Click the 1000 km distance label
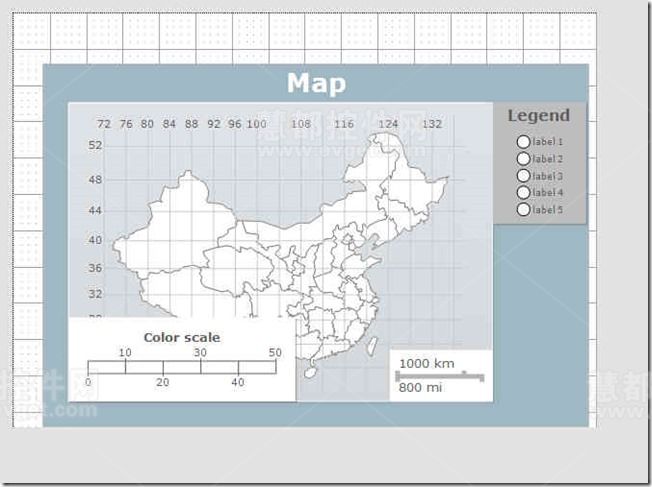The height and width of the screenshot is (487, 652). point(427,364)
